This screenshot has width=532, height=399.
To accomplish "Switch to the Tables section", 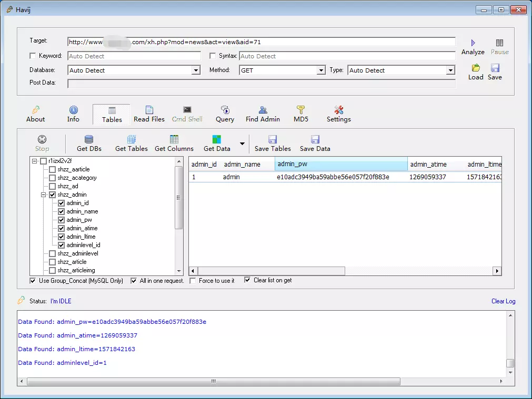I will point(112,115).
